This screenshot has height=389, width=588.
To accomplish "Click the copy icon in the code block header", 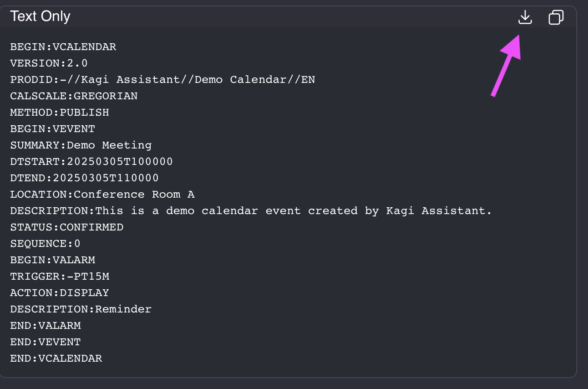I will pos(556,18).
